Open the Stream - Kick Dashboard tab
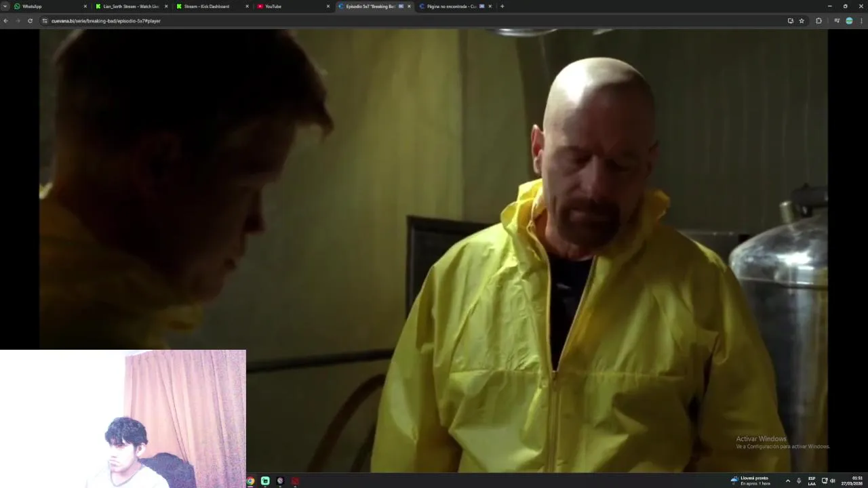Viewport: 868px width, 488px height. click(210, 6)
